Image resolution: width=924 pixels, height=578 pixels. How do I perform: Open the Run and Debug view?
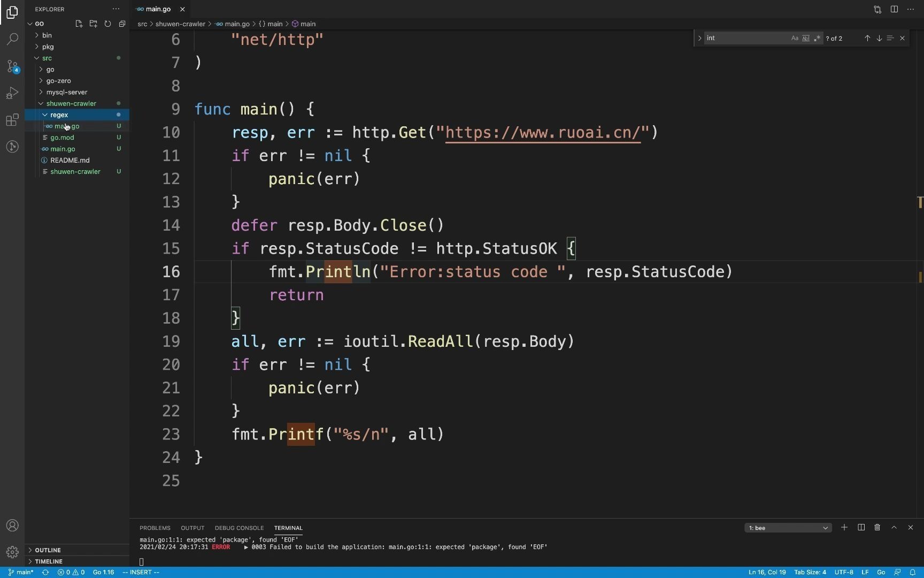pyautogui.click(x=12, y=93)
